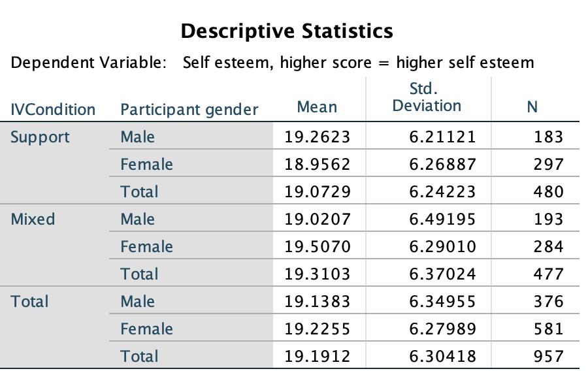
Task: Select the Total Male mean 19.1383
Action: [318, 301]
